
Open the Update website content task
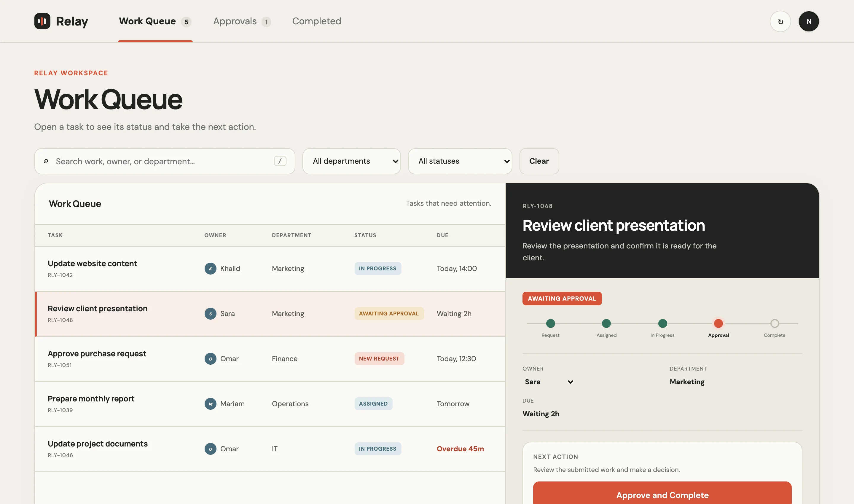[270, 269]
